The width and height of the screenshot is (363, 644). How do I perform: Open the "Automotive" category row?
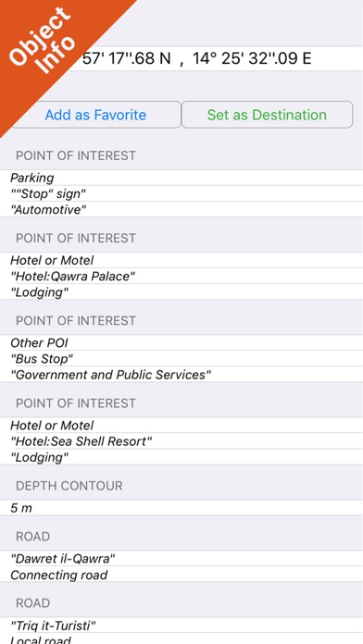pos(181,209)
